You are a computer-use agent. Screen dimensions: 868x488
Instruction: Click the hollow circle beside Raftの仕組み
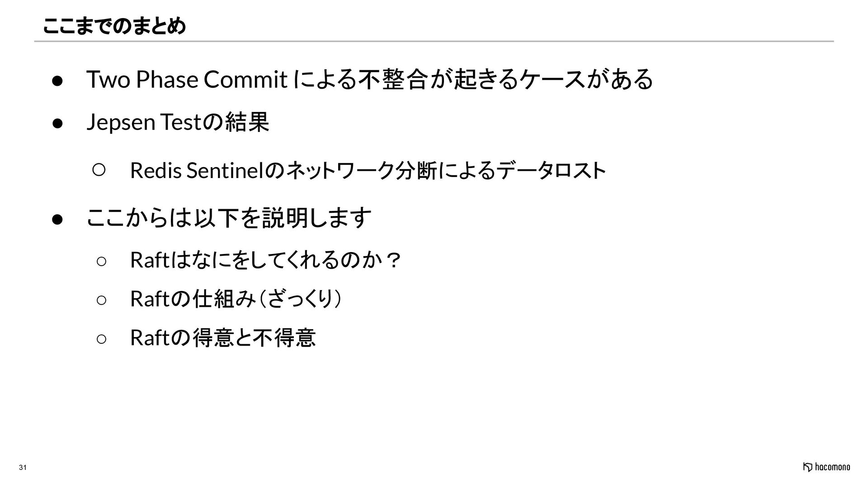(x=101, y=300)
